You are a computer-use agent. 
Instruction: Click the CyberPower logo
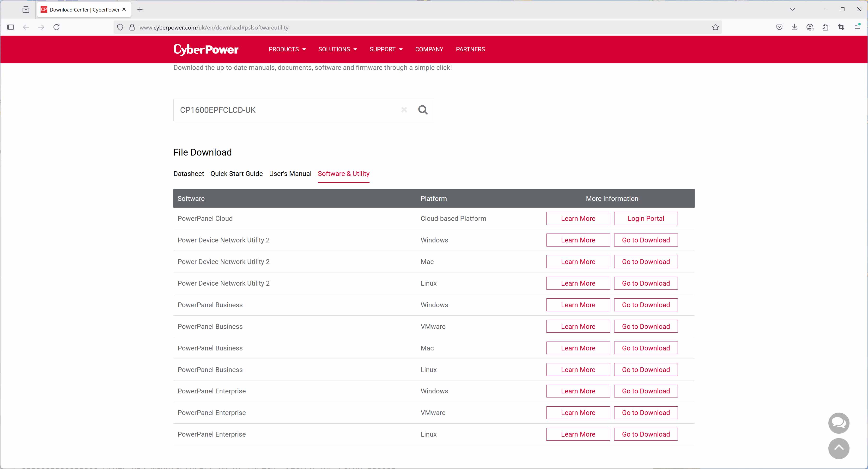(206, 49)
